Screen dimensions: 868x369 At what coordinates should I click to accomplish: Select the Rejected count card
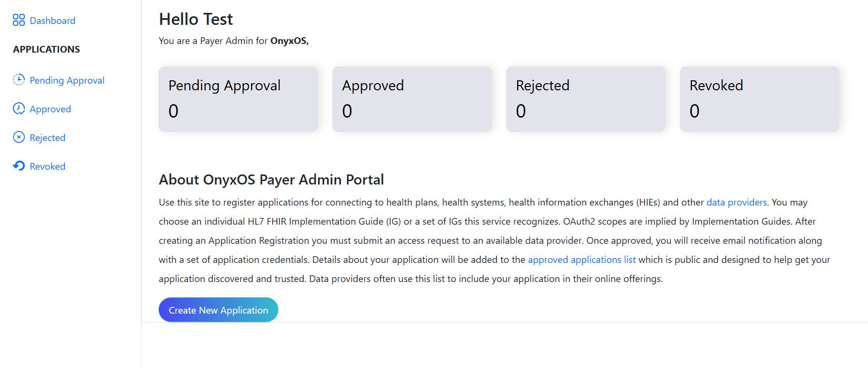pos(585,99)
